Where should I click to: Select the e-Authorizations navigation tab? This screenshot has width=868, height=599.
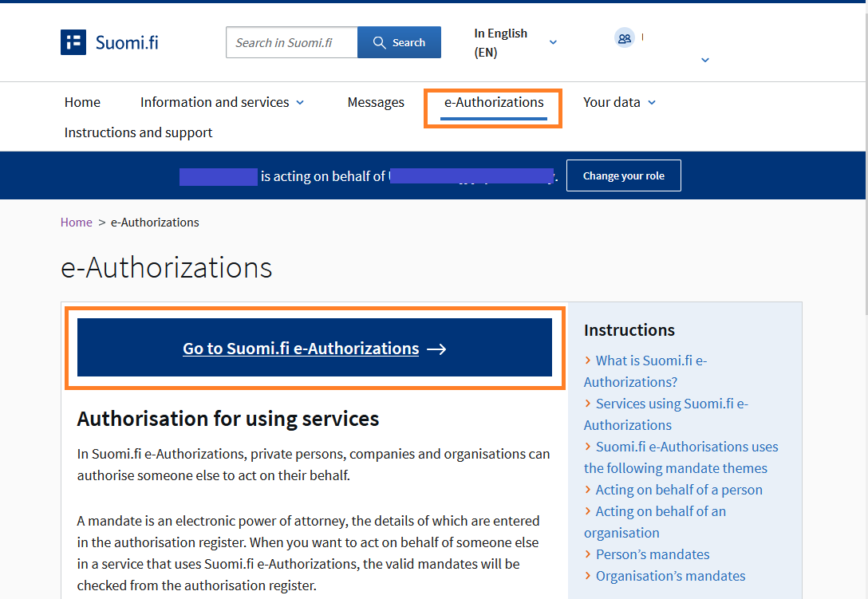494,102
